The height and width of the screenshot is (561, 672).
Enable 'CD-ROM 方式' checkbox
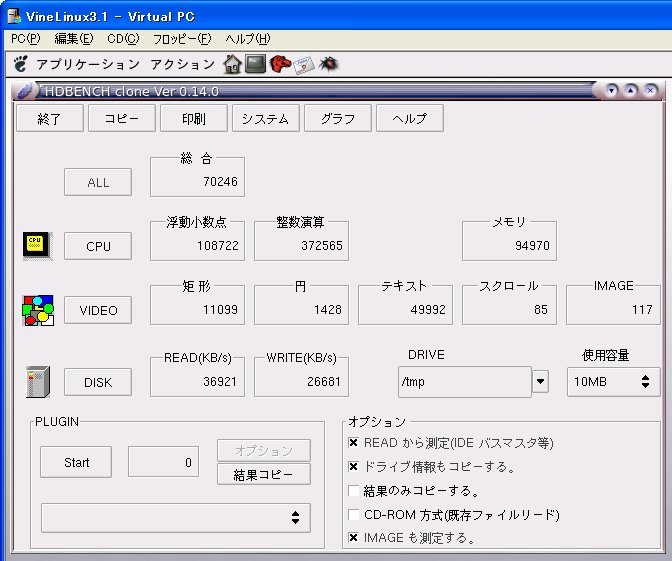(x=354, y=514)
